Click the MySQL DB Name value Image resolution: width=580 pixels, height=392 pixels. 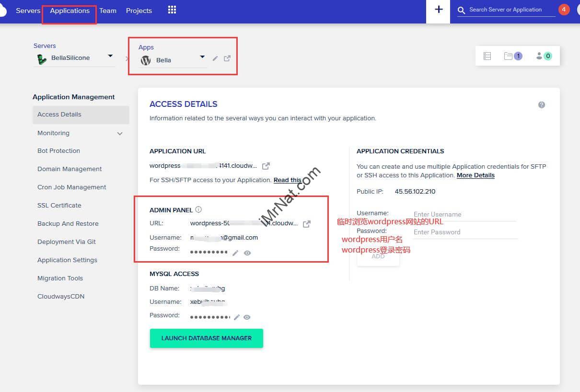pyautogui.click(x=208, y=288)
